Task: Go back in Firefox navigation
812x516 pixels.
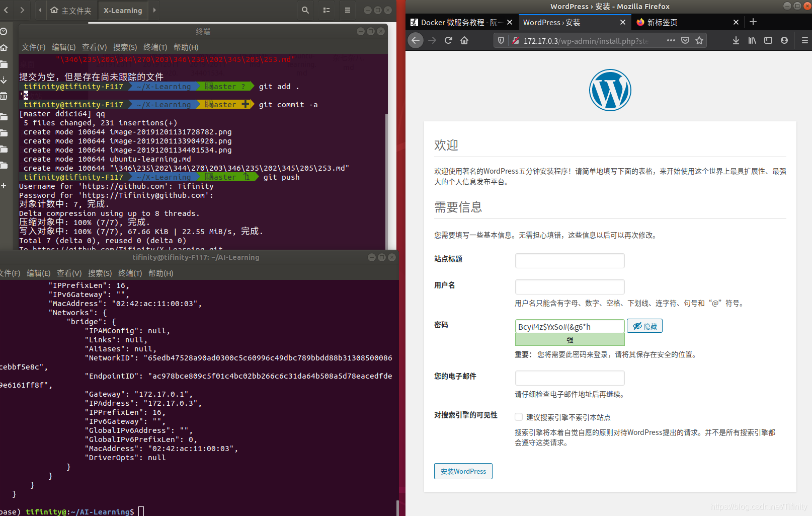Action: tap(416, 40)
